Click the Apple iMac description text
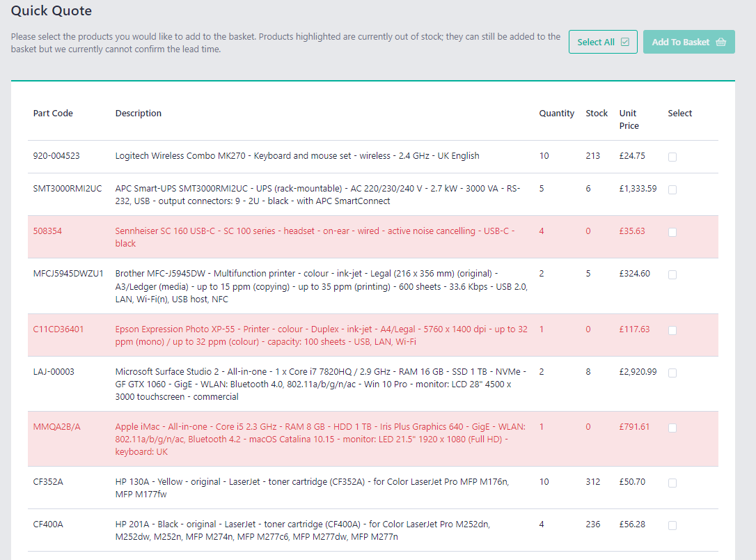Viewport: 756px width, 560px height. tap(320, 440)
